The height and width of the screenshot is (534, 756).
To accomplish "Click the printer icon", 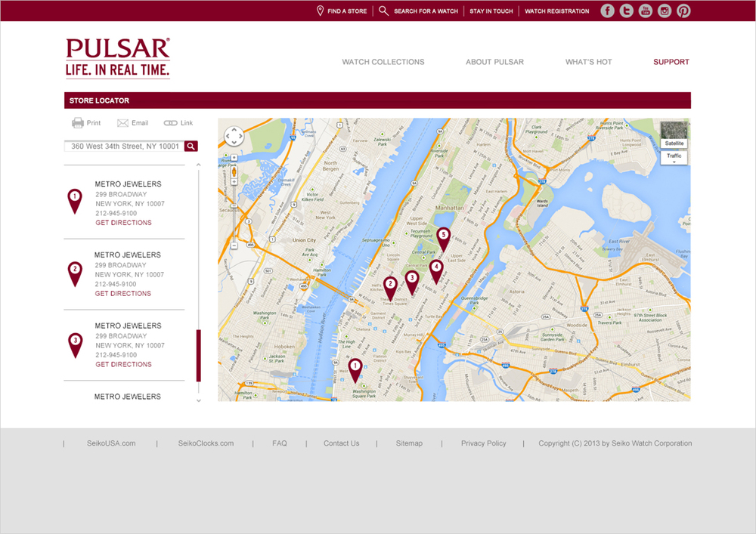I will [78, 123].
